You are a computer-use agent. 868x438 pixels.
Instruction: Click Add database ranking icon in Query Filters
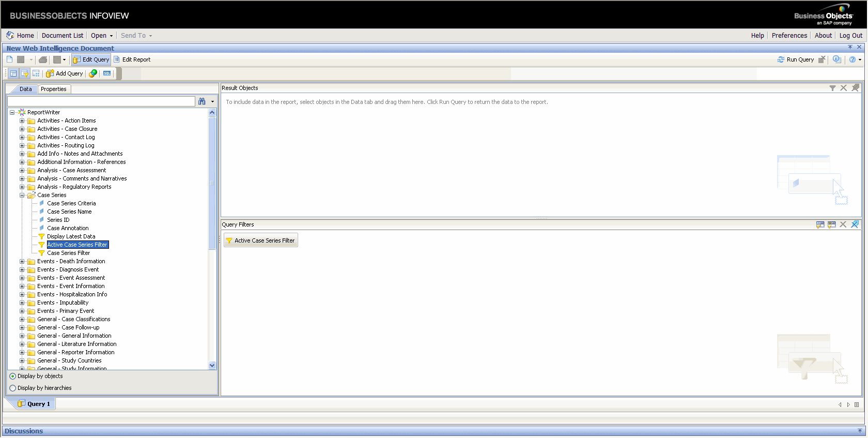click(831, 224)
